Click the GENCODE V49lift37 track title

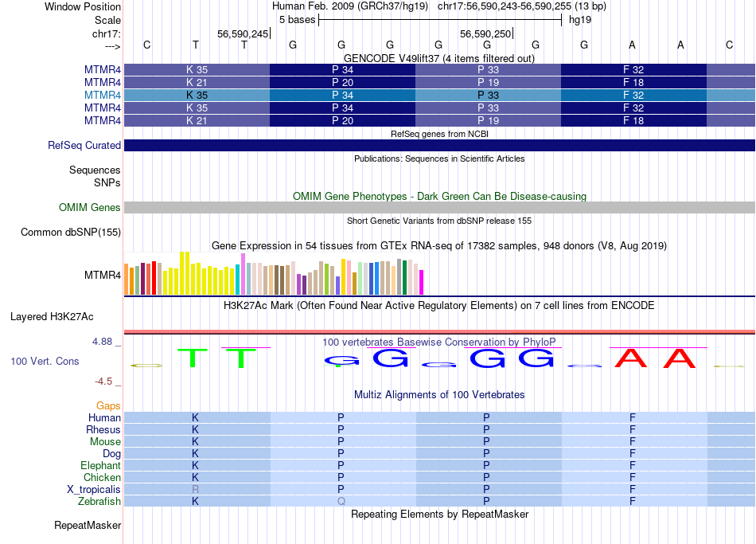tap(439, 58)
